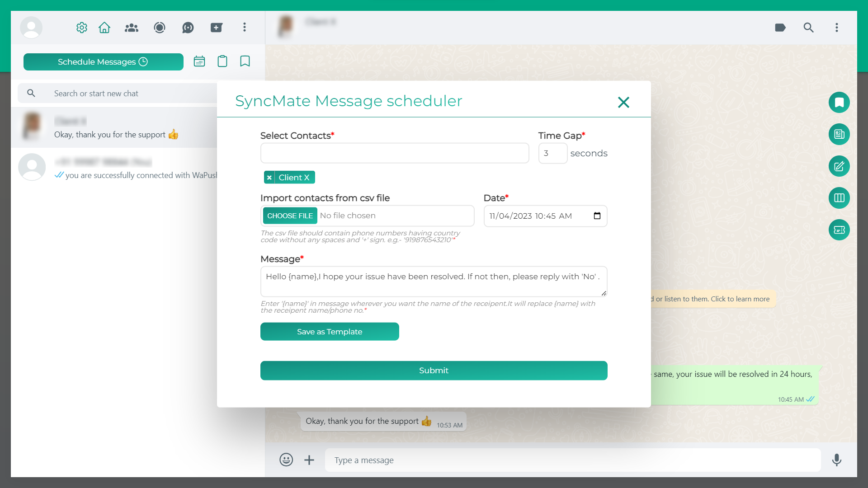868x488 pixels.
Task: Click the microphone voice message icon
Action: tap(837, 460)
